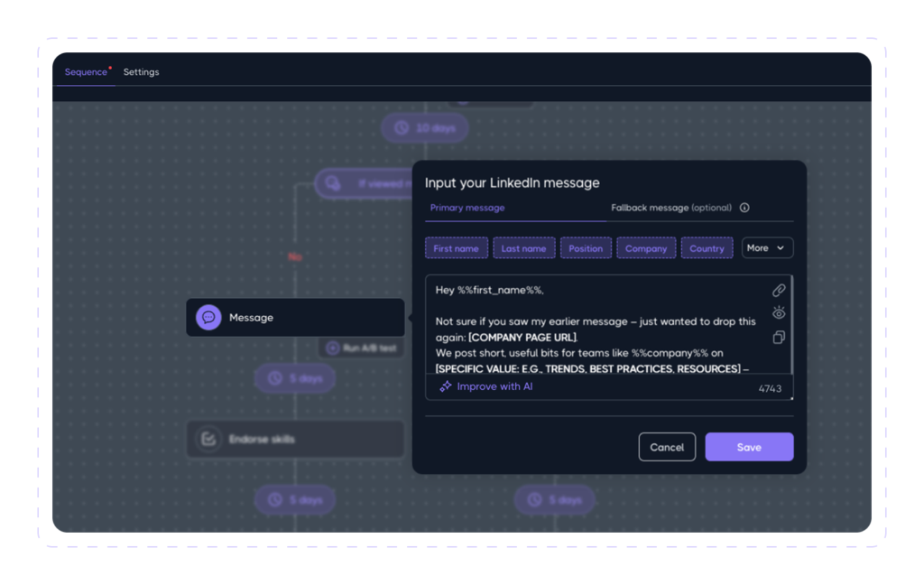Viewport: 924px width, 585px height.
Task: Open the Fallback message (optional) tab
Action: 671,208
